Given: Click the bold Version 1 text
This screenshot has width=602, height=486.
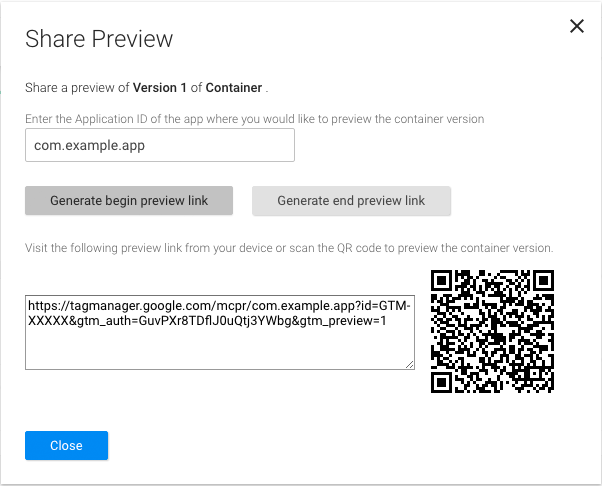Looking at the screenshot, I should pyautogui.click(x=155, y=88).
